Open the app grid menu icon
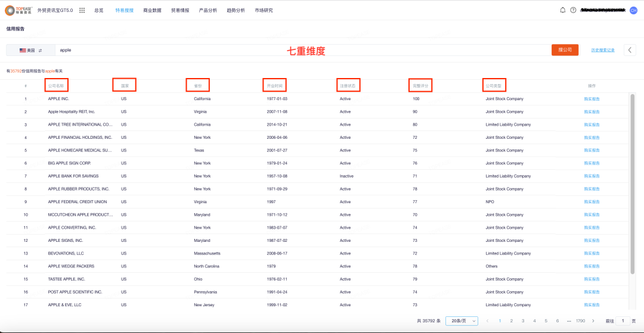 click(x=82, y=10)
